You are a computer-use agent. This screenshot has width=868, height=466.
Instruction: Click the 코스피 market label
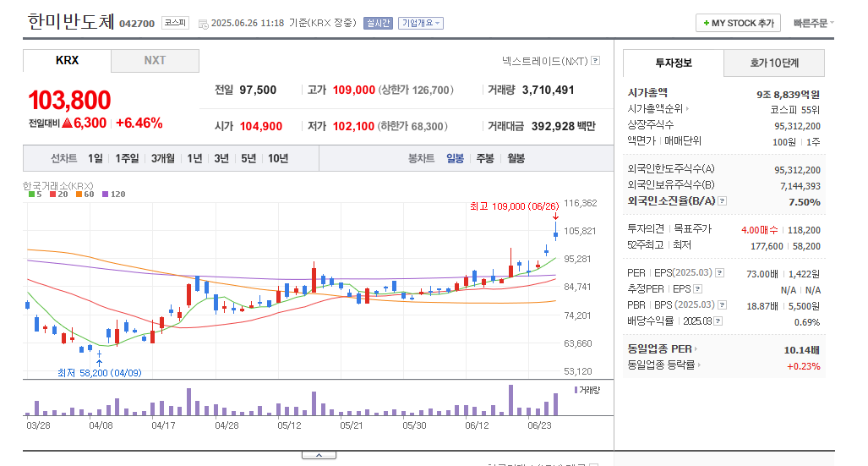(175, 23)
